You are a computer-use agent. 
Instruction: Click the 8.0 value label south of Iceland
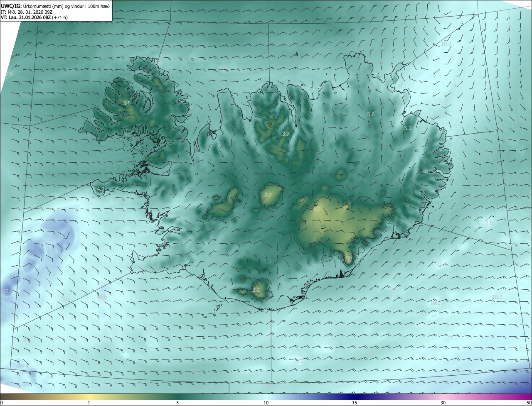click(x=195, y=372)
